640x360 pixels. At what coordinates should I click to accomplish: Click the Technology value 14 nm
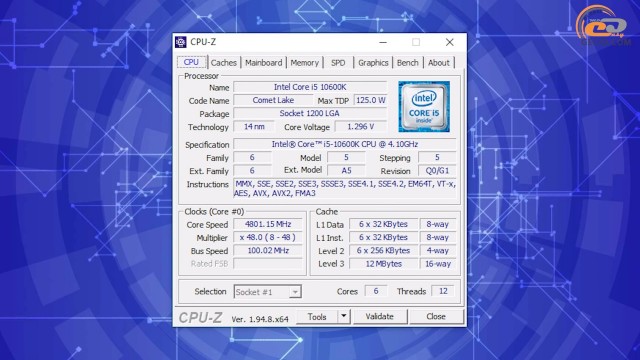tap(254, 127)
